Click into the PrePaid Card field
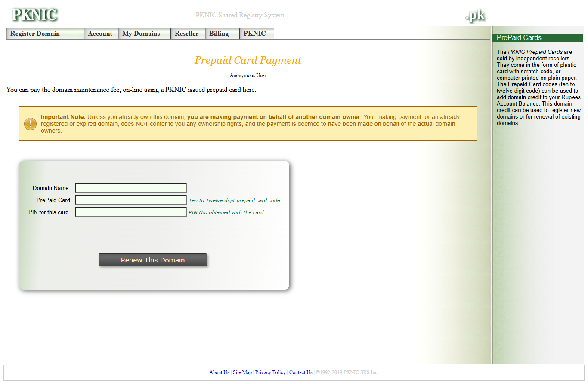The width and height of the screenshot is (588, 384). tap(131, 200)
